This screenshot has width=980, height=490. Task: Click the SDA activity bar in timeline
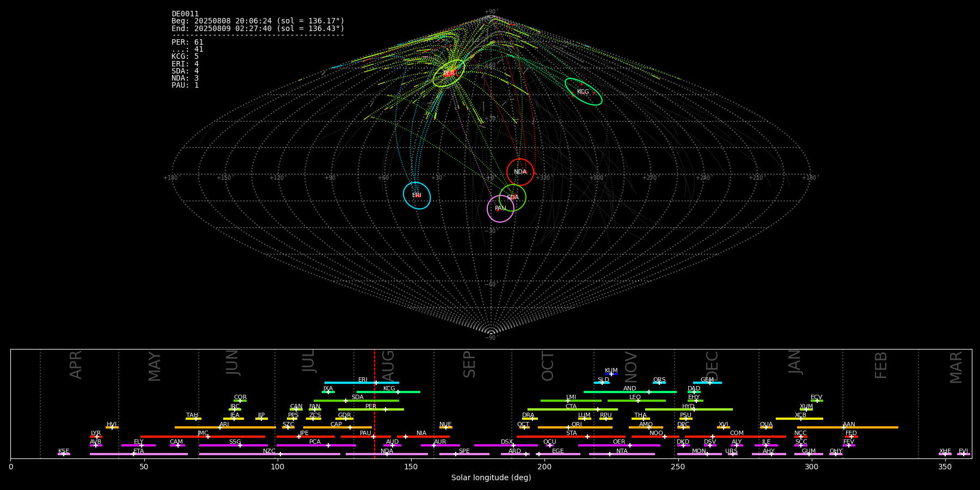tap(356, 401)
